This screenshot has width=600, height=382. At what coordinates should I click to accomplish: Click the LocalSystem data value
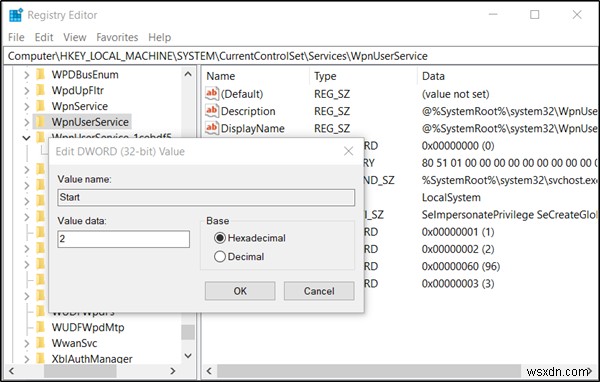[x=451, y=197]
